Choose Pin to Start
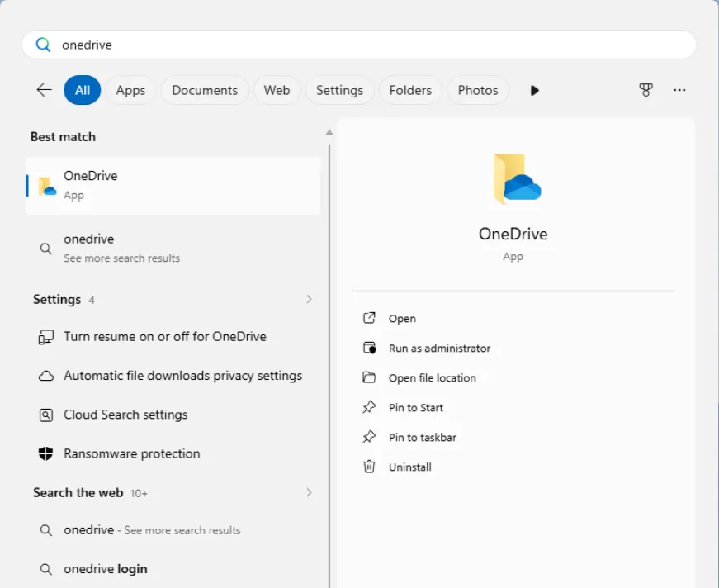The image size is (719, 588). [x=415, y=408]
